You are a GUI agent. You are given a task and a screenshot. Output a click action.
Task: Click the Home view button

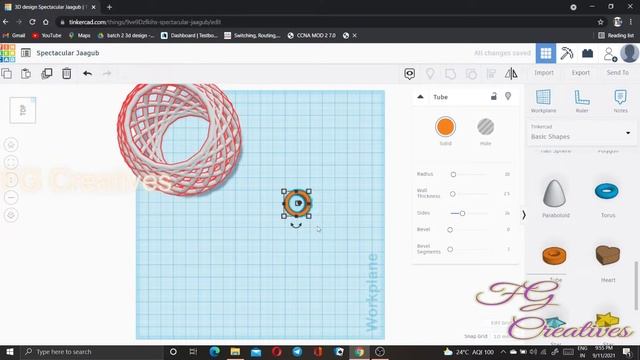(x=11, y=144)
